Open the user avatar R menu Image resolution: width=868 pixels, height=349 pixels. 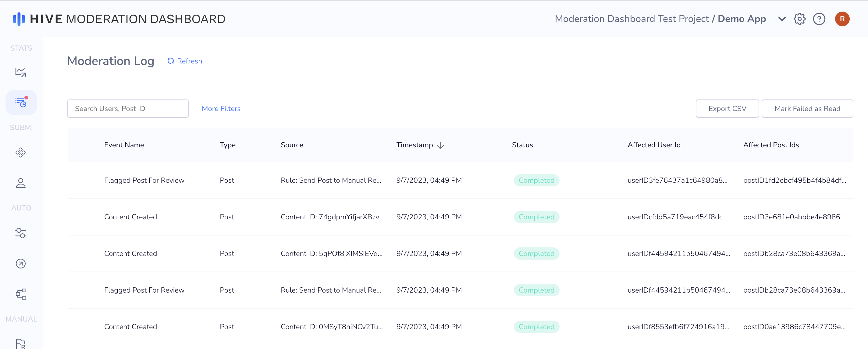(x=842, y=19)
